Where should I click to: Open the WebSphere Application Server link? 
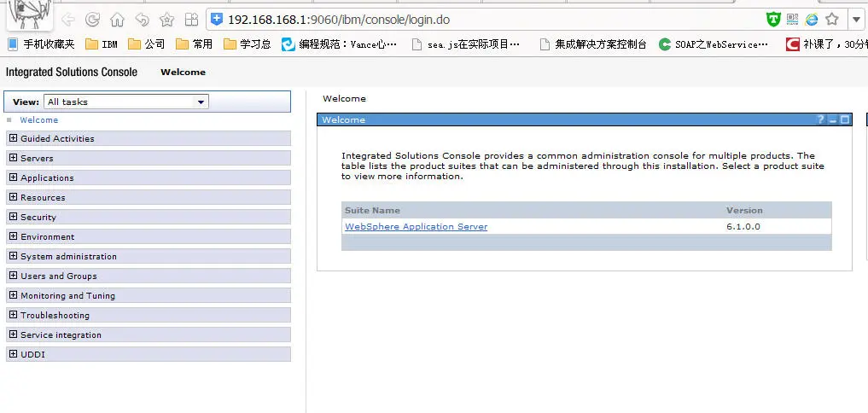point(417,226)
